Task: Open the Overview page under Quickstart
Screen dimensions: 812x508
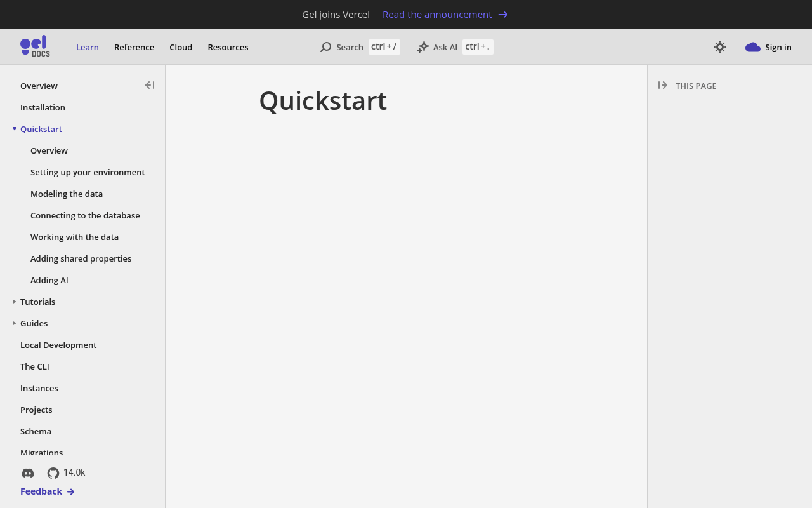Action: [x=49, y=150]
